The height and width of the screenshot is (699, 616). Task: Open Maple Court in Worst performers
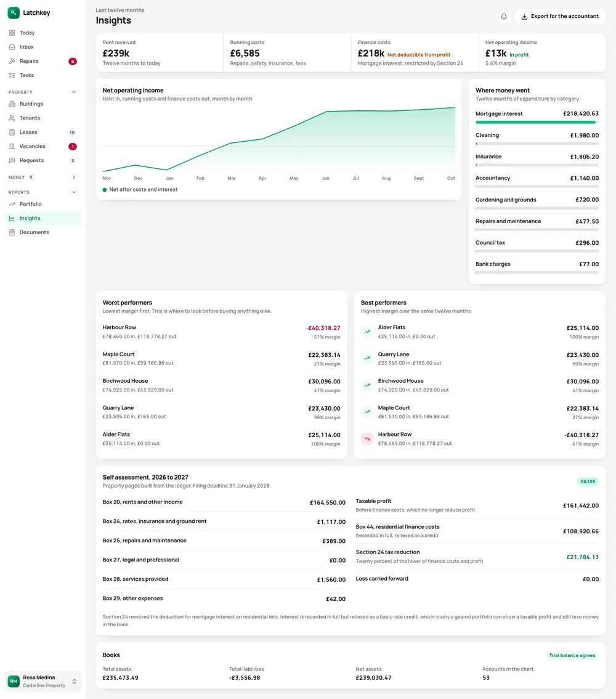(x=221, y=358)
